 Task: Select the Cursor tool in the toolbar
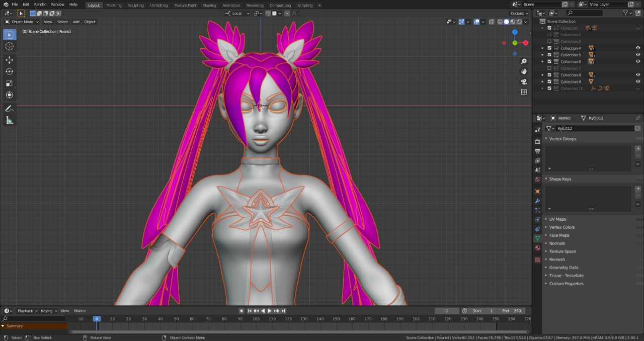coord(9,46)
